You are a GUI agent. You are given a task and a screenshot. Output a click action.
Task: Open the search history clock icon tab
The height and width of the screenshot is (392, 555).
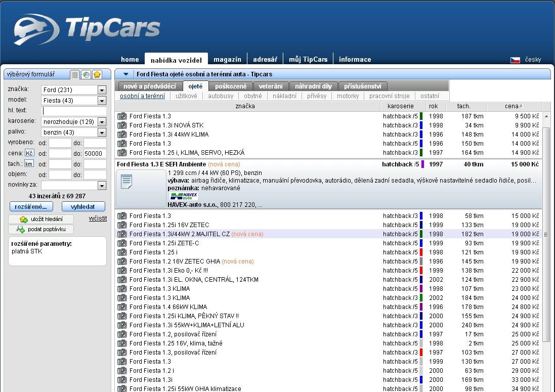(x=86, y=75)
